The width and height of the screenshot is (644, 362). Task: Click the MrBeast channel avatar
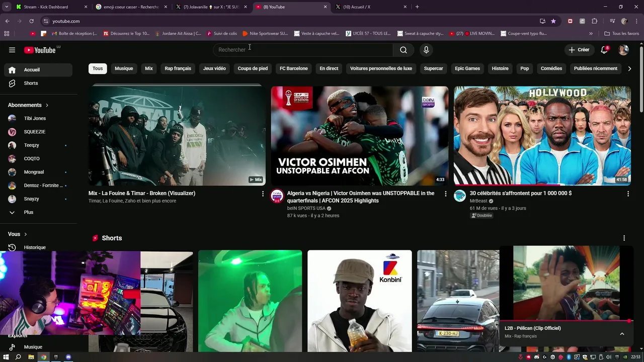coord(460,196)
